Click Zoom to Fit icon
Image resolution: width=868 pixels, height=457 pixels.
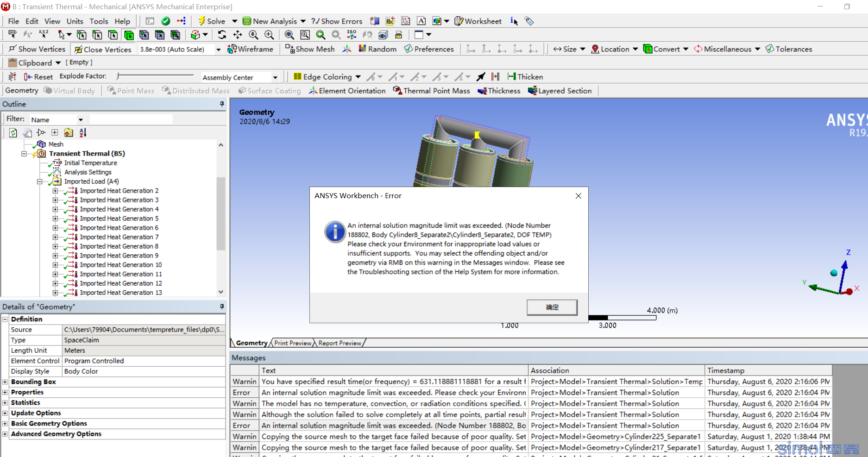(x=289, y=35)
